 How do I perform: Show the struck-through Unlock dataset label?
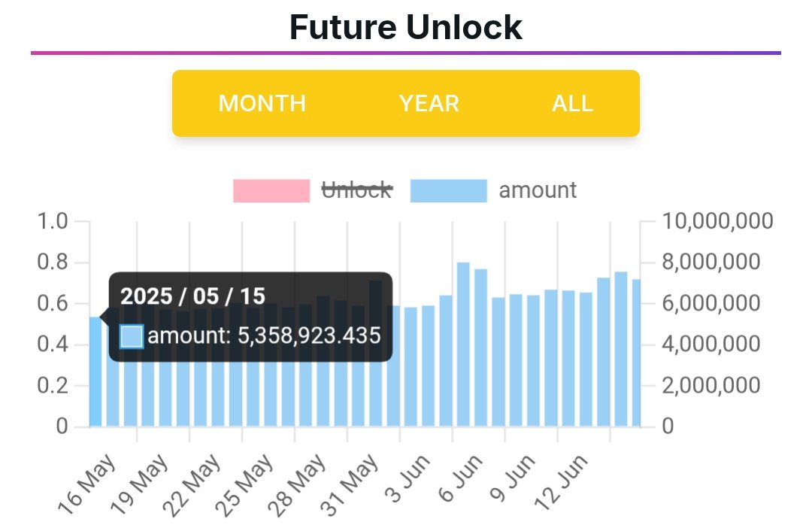[x=356, y=190]
